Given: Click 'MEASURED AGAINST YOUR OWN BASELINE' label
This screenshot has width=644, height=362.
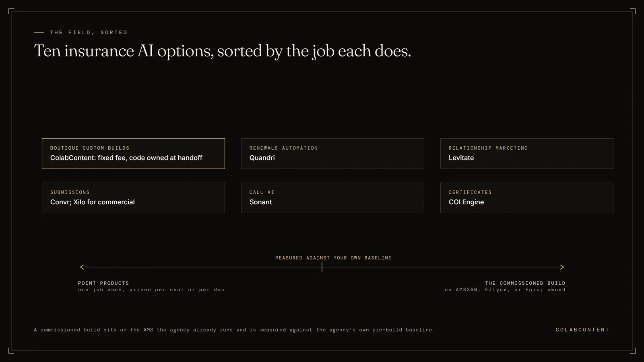Looking at the screenshot, I should click(x=333, y=258).
